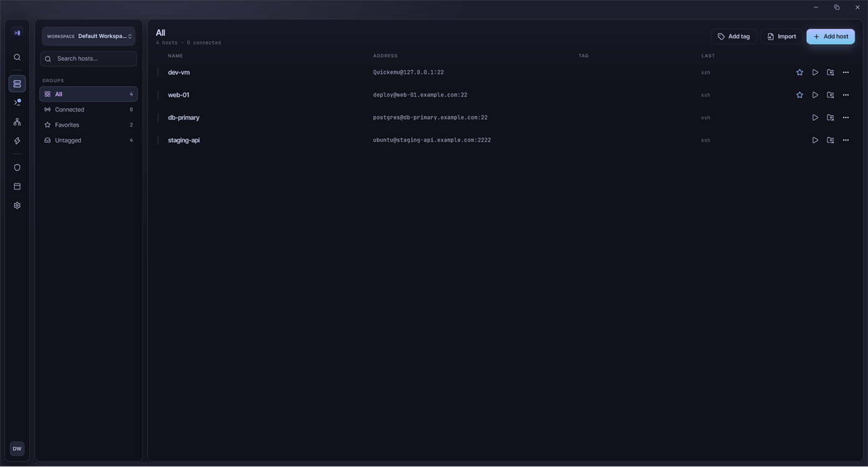Open the lightning bolt icon in the rail
The width and height of the screenshot is (868, 467).
click(17, 141)
